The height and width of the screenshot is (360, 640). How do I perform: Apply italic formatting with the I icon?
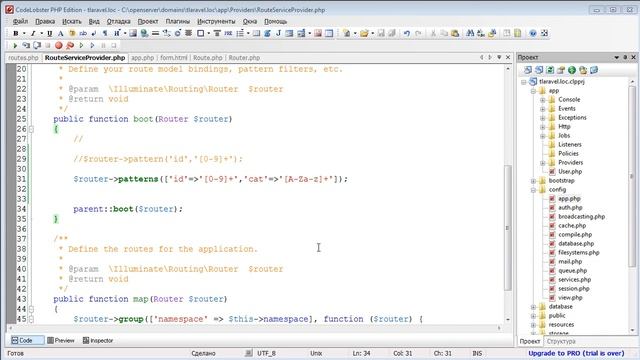pos(33,33)
